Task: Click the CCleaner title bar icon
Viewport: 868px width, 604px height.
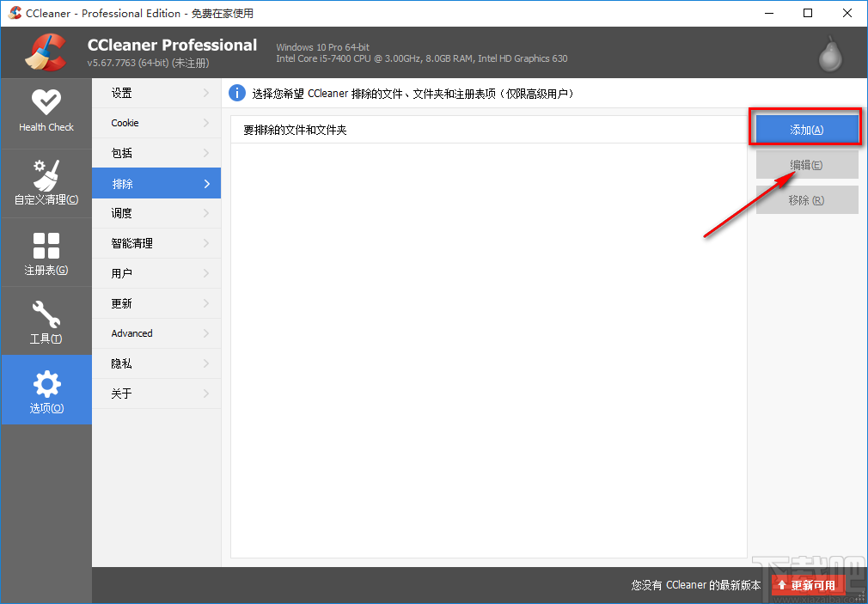Action: coord(15,13)
